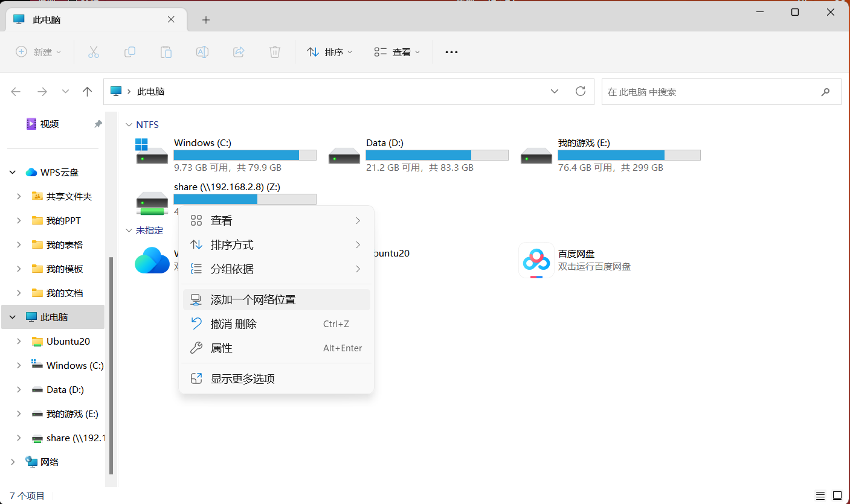Image resolution: width=850 pixels, height=504 pixels.
Task: Expand address bar history dropdown
Action: (x=555, y=91)
